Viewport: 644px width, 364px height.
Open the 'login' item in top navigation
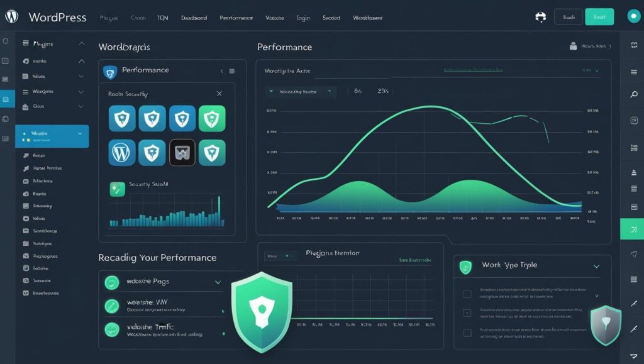[303, 18]
